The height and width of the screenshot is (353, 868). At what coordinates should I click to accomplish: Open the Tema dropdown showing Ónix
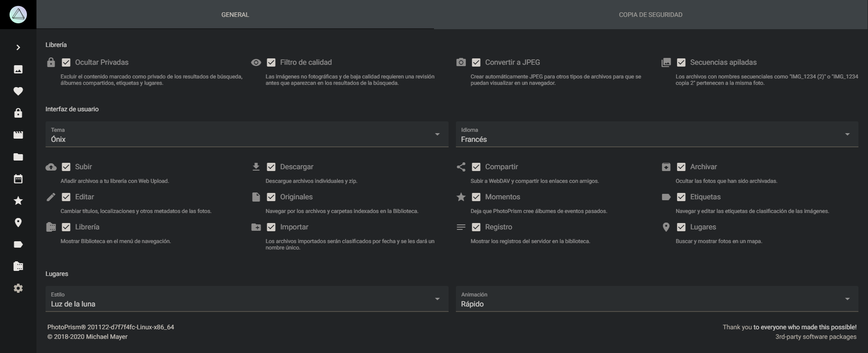pos(247,134)
